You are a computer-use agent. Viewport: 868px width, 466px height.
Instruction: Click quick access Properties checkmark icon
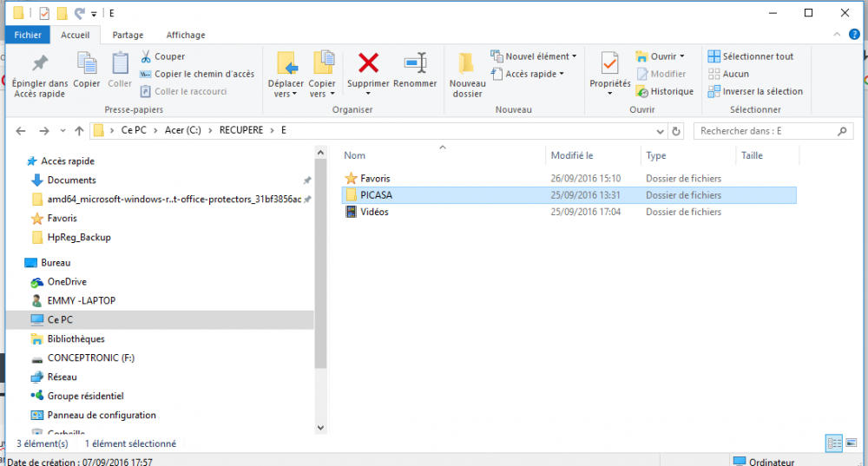click(44, 13)
